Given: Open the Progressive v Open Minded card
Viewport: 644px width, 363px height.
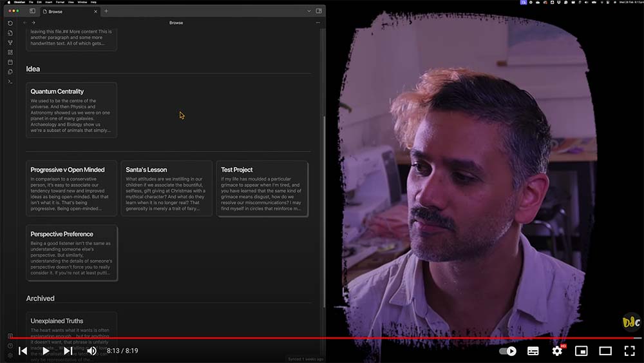Looking at the screenshot, I should click(x=71, y=188).
